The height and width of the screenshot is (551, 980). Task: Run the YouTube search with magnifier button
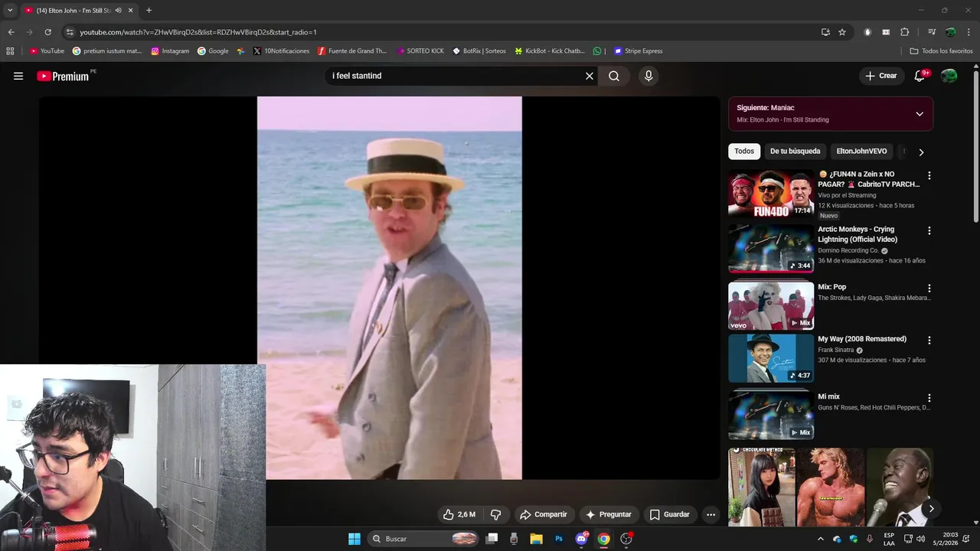[614, 76]
